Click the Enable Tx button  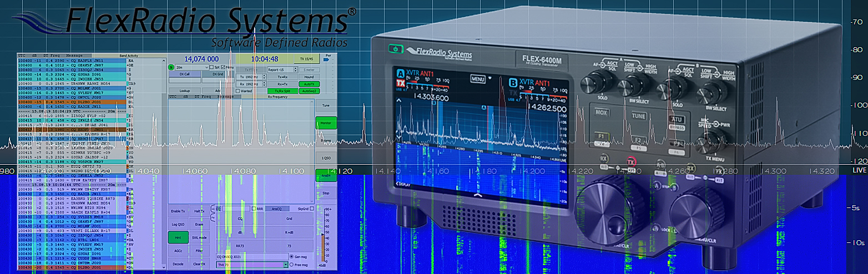point(178,211)
